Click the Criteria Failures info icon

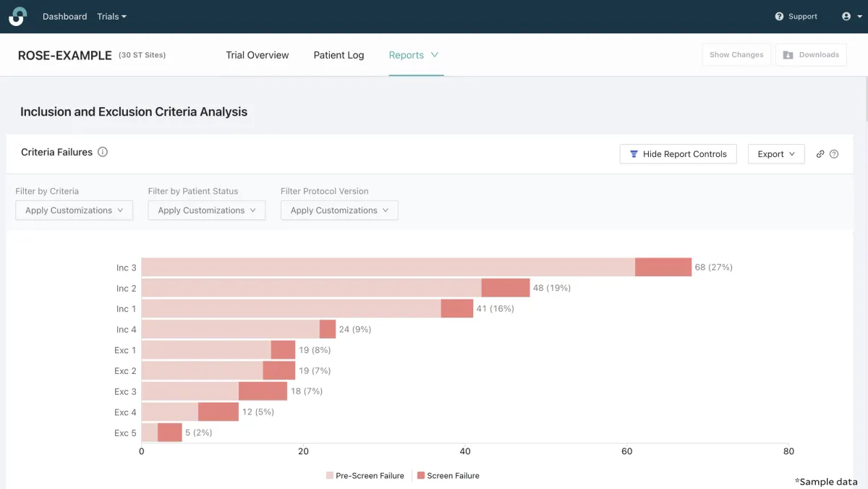point(103,152)
